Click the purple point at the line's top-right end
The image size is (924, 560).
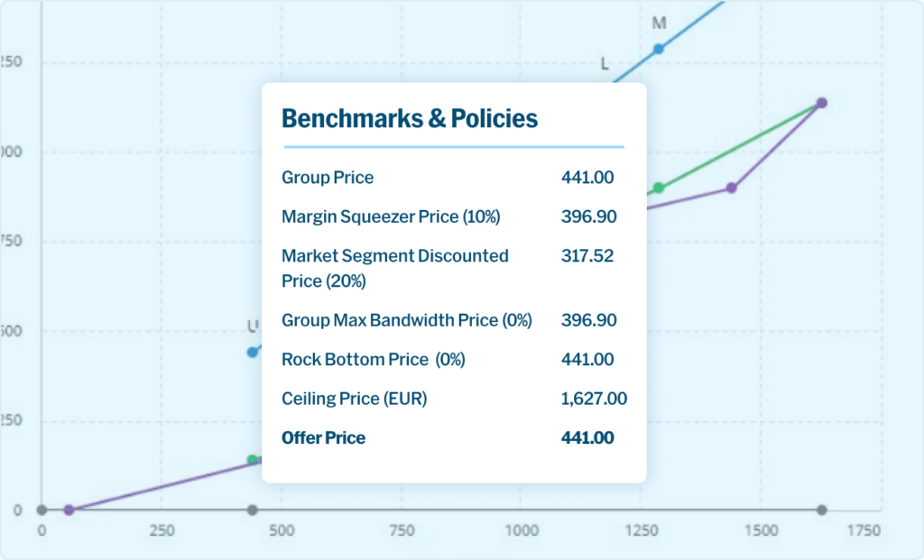coord(821,103)
